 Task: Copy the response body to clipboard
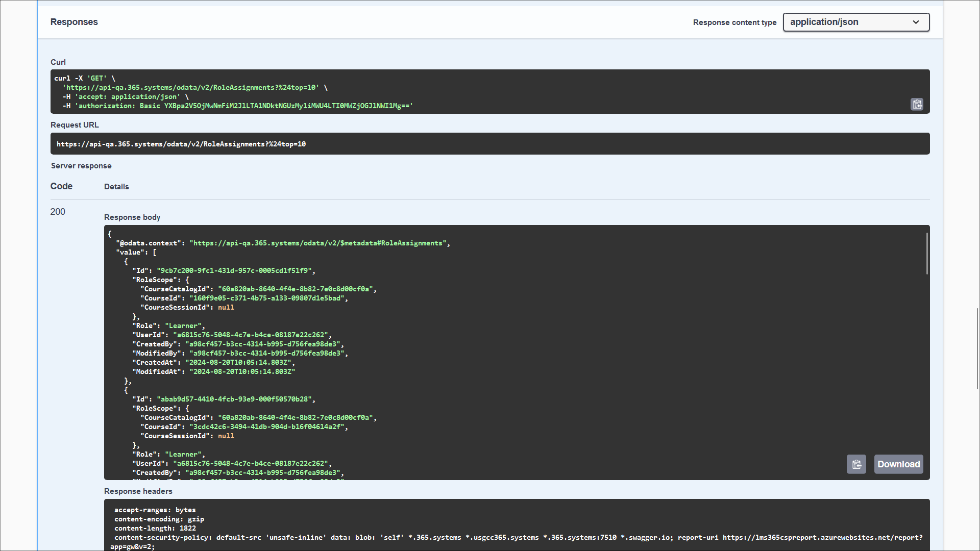856,464
